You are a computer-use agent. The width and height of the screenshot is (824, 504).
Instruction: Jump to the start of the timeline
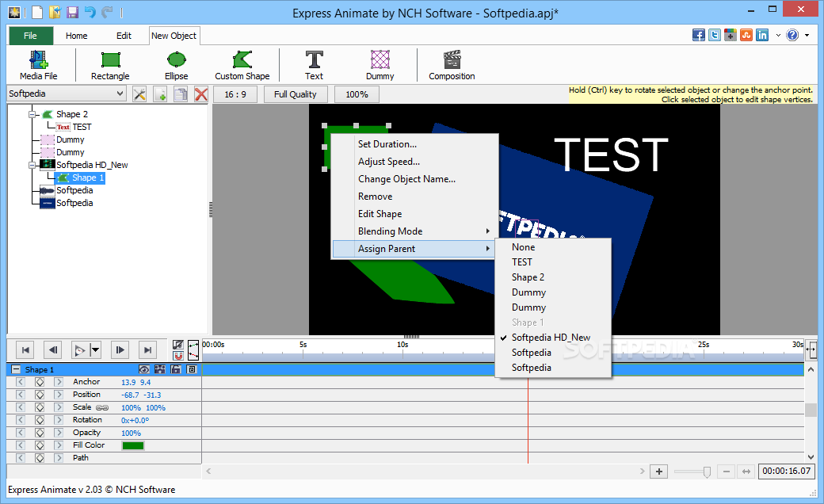25,350
